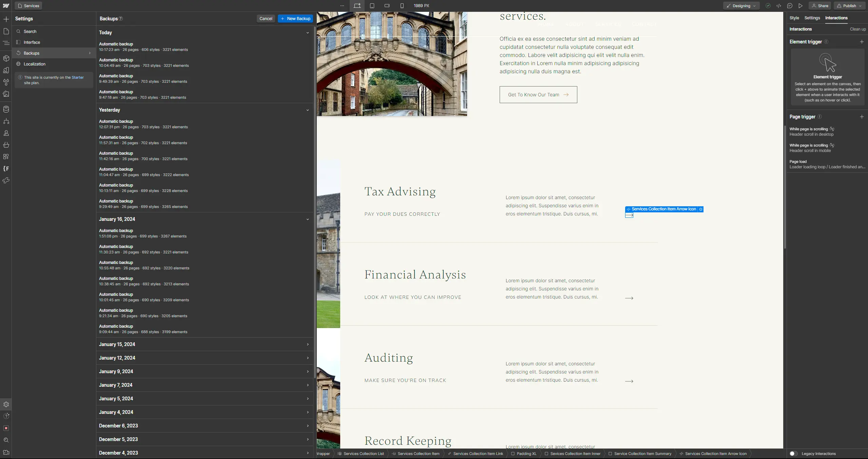868x459 pixels.
Task: Open the CMS Collections panel
Action: [6, 109]
